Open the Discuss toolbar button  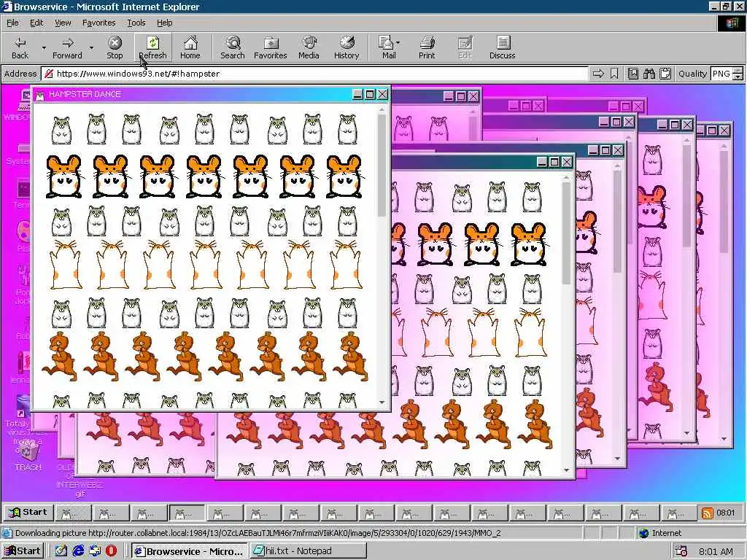pos(502,47)
